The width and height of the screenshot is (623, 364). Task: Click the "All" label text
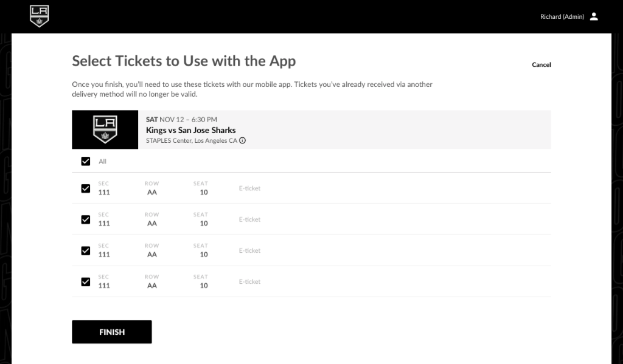click(x=102, y=162)
